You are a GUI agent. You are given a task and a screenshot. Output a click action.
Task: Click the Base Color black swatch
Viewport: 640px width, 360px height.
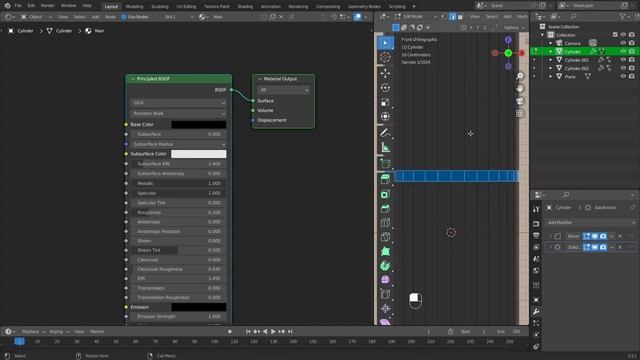(x=198, y=124)
